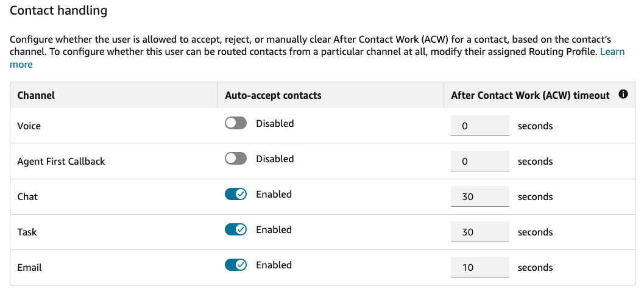Image resolution: width=644 pixels, height=294 pixels.
Task: Turn on Agent First Callback auto-accept toggle
Action: [236, 159]
